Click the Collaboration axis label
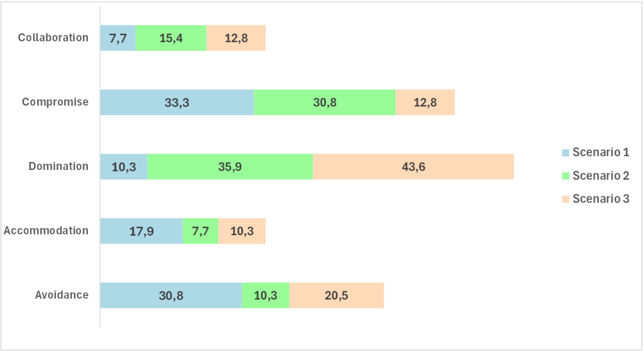The height and width of the screenshot is (351, 644). pyautogui.click(x=53, y=37)
